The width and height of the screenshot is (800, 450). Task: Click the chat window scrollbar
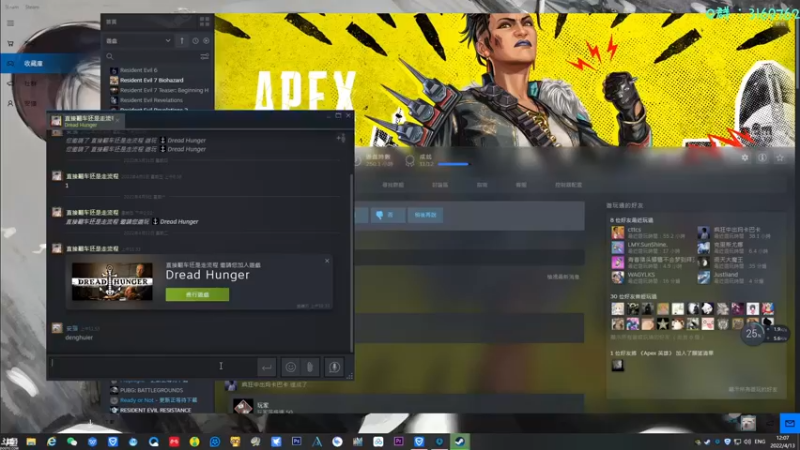pos(352,263)
